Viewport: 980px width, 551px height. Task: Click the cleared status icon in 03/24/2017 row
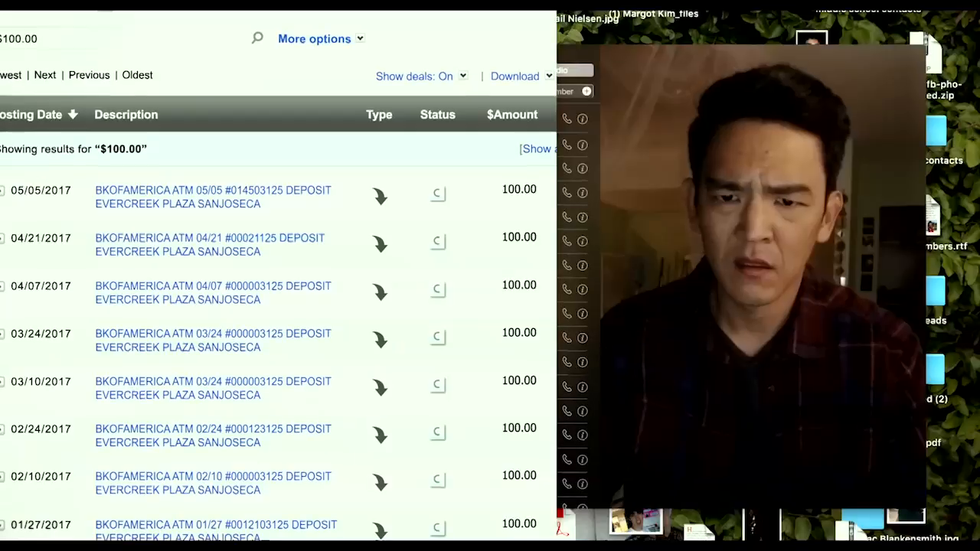(438, 337)
